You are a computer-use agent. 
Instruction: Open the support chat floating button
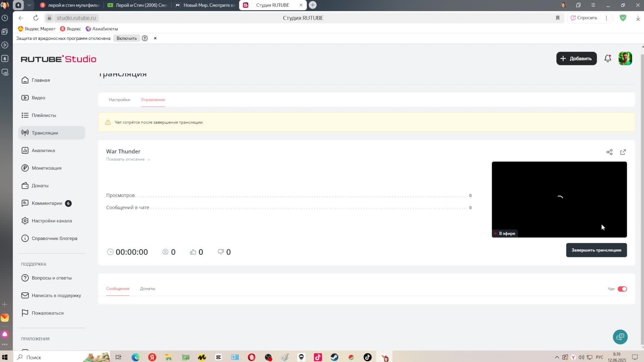pos(620,337)
